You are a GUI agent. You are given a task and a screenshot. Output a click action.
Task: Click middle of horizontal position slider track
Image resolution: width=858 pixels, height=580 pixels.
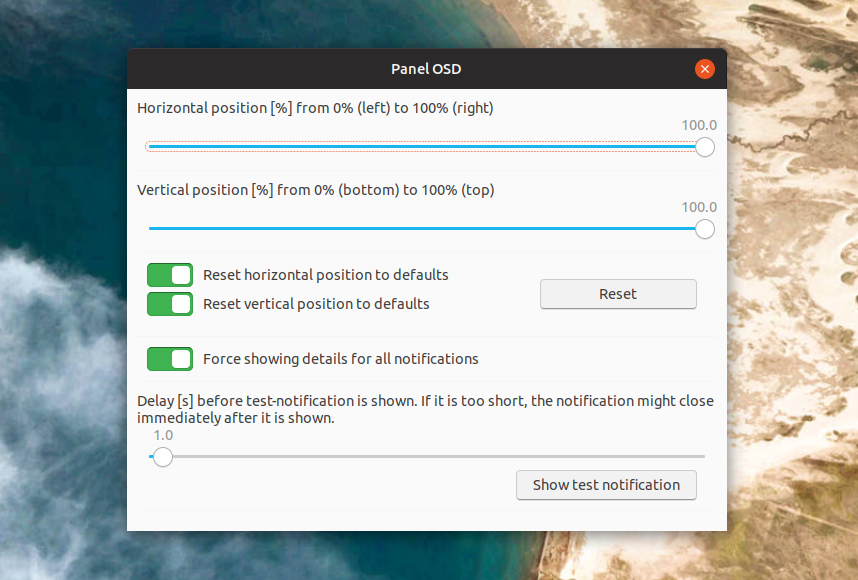coord(426,147)
